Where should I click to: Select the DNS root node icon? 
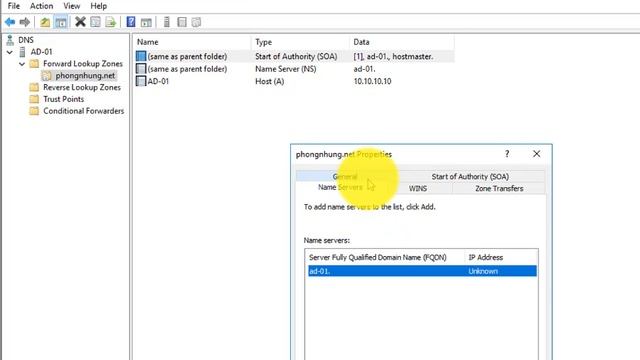coord(10,40)
